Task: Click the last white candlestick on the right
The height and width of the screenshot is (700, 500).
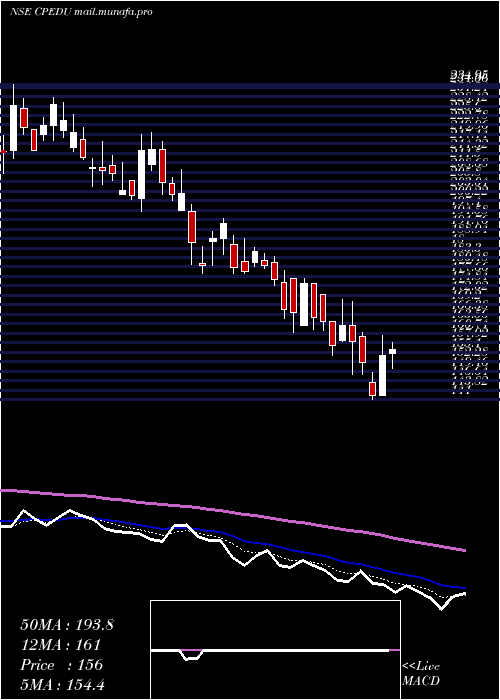Action: 392,351
